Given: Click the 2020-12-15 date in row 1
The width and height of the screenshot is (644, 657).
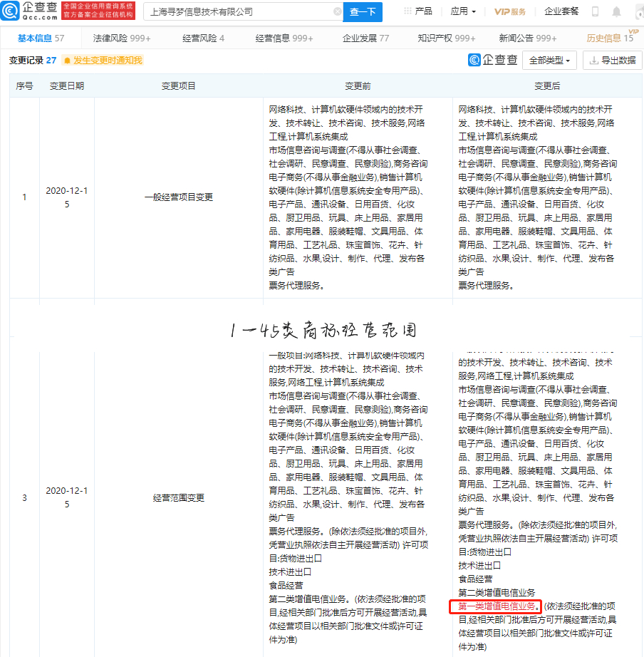Looking at the screenshot, I should pos(67,197).
